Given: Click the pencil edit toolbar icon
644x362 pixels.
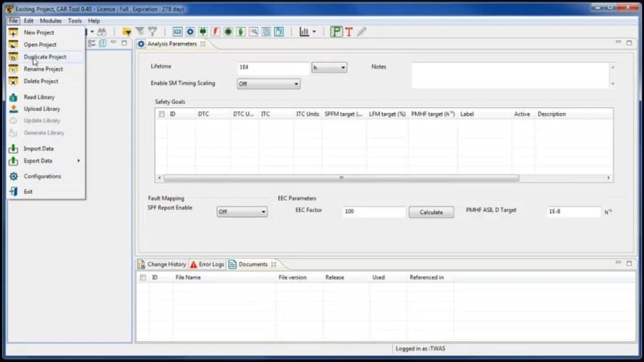Looking at the screenshot, I should click(362, 32).
